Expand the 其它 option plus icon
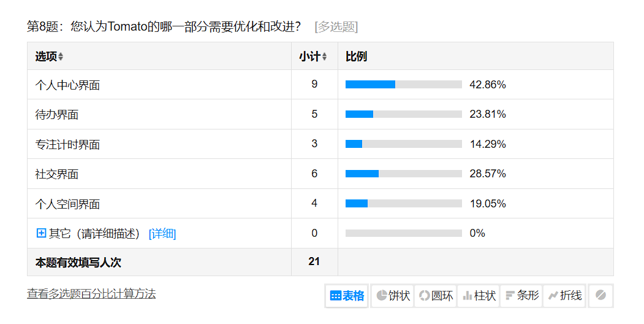The height and width of the screenshot is (324, 644). point(42,233)
